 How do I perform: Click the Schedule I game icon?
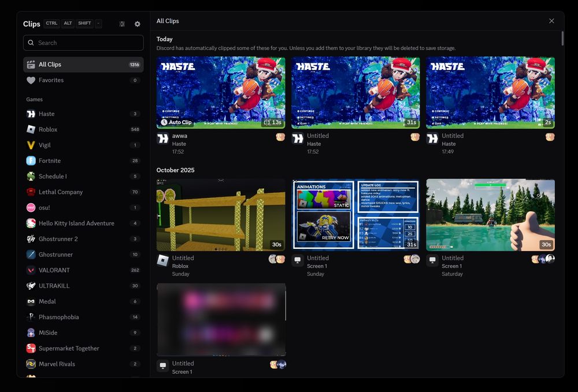[31, 176]
